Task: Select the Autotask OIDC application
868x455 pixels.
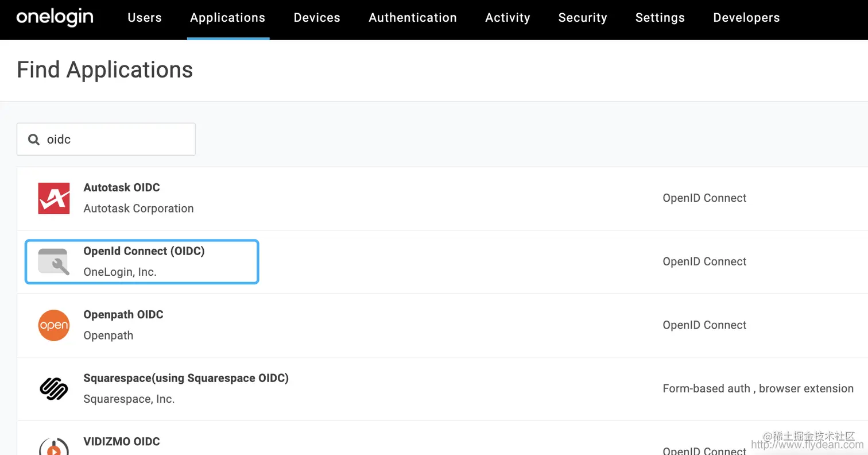Action: pyautogui.click(x=122, y=187)
